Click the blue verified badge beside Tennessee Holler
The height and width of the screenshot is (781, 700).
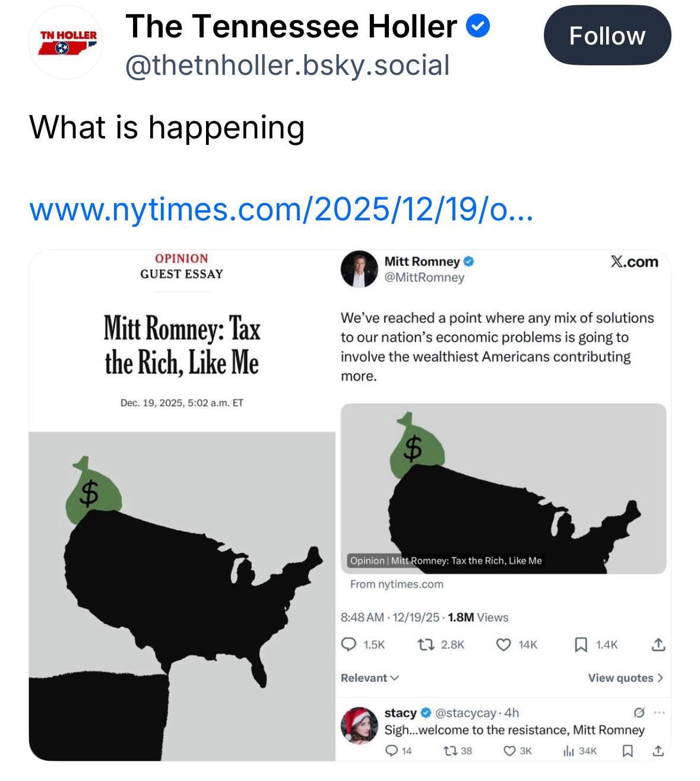tap(478, 26)
